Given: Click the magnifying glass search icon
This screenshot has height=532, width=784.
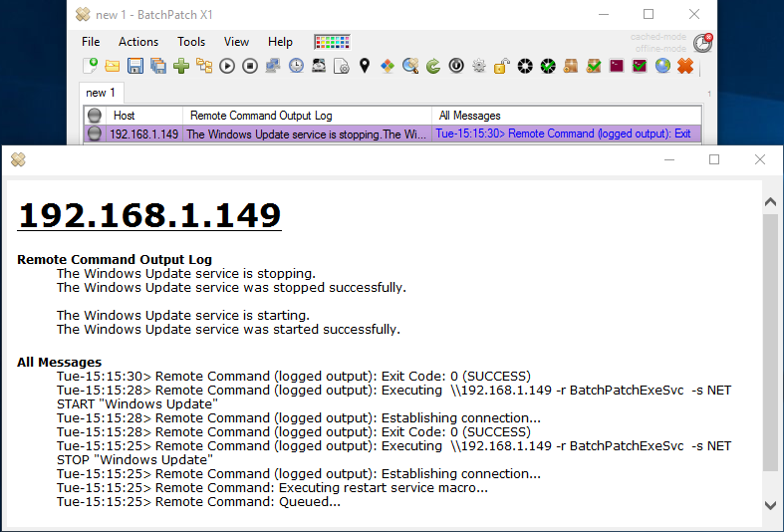Looking at the screenshot, I should tap(410, 66).
